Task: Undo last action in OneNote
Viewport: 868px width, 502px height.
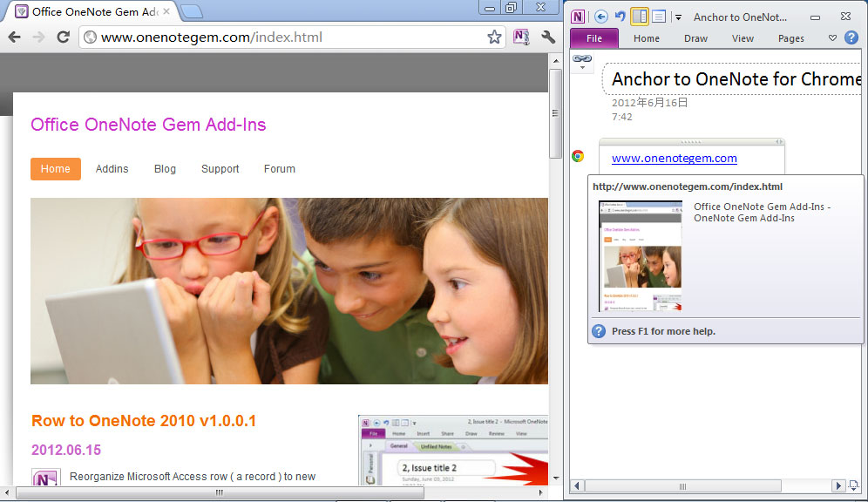Action: 620,17
